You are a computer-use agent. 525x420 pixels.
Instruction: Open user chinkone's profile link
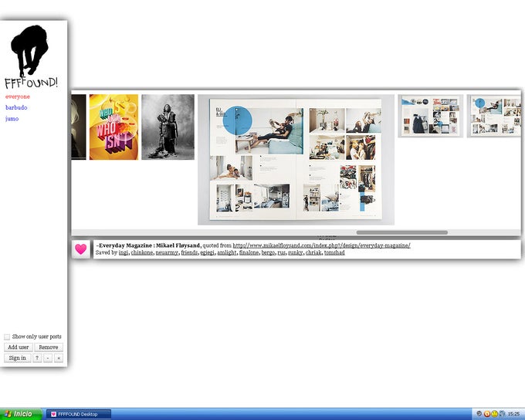[x=142, y=252]
